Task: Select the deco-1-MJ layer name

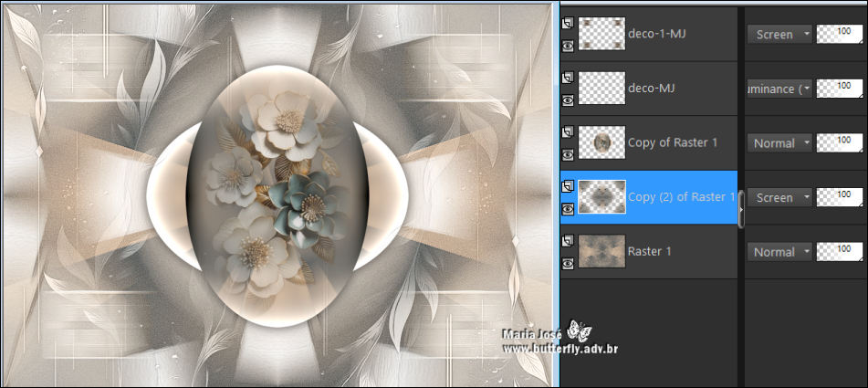Action: coord(657,34)
